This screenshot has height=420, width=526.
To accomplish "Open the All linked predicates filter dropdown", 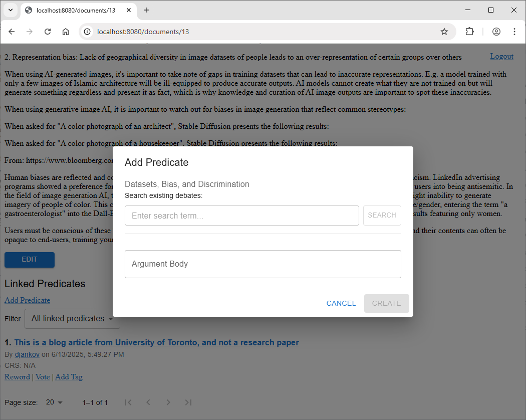I will (72, 319).
